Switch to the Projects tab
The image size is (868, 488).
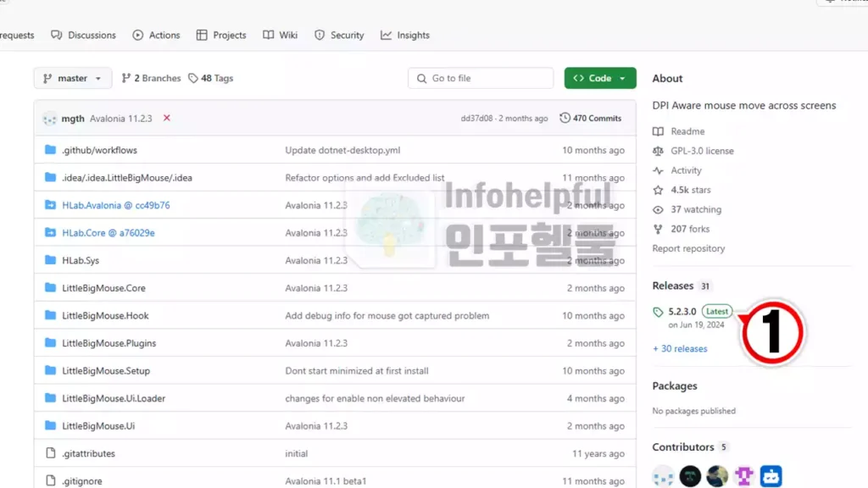click(221, 35)
